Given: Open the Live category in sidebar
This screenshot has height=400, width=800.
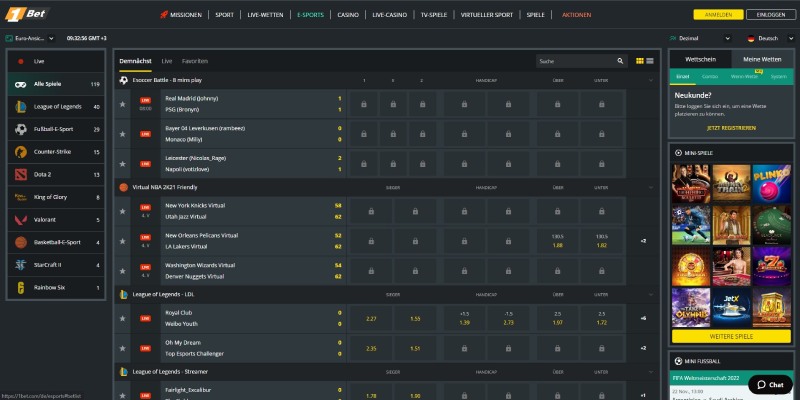Looking at the screenshot, I should [x=56, y=61].
